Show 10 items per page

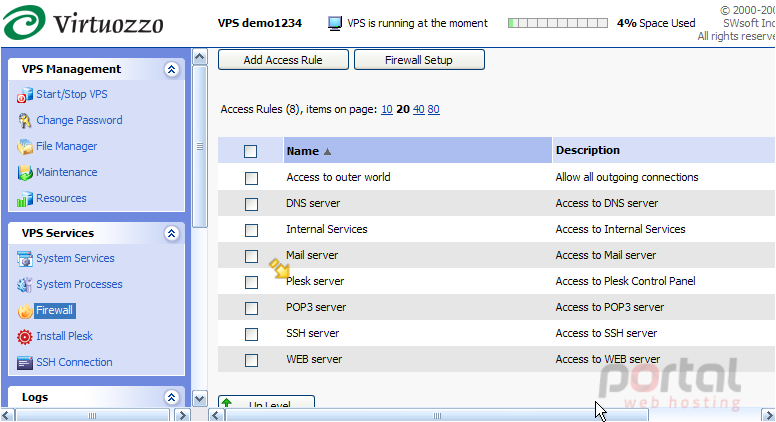pyautogui.click(x=387, y=109)
